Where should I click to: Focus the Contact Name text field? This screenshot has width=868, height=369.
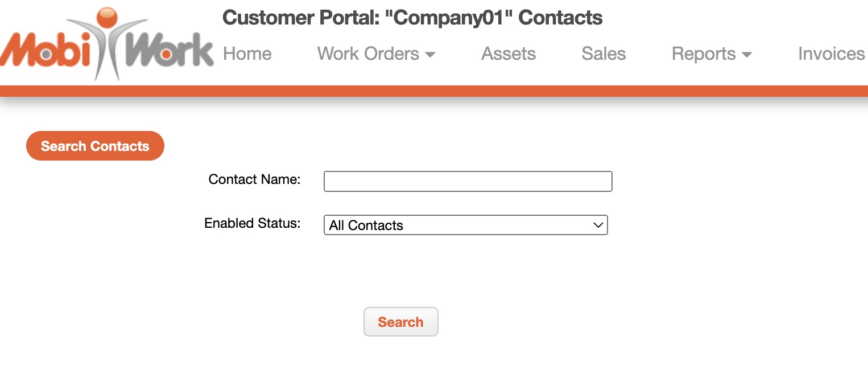pyautogui.click(x=468, y=182)
